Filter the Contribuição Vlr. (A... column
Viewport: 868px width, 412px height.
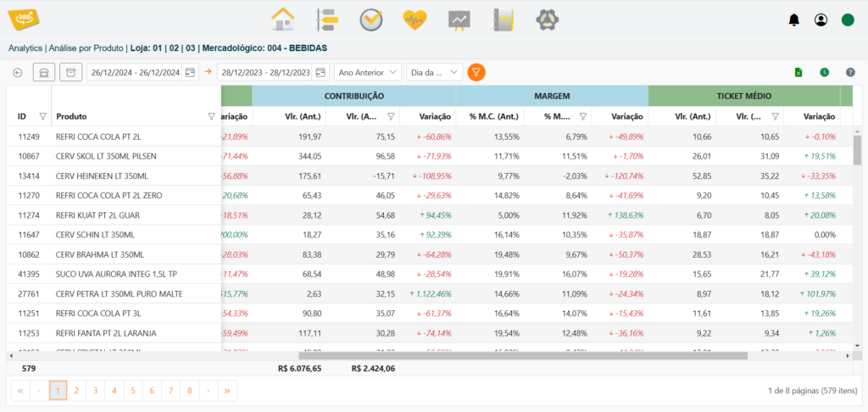391,116
